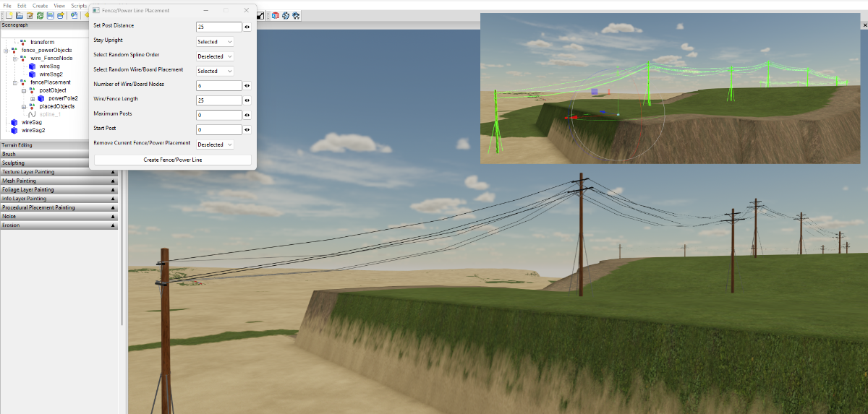Open the File menu
The width and height of the screenshot is (868, 414).
[7, 6]
